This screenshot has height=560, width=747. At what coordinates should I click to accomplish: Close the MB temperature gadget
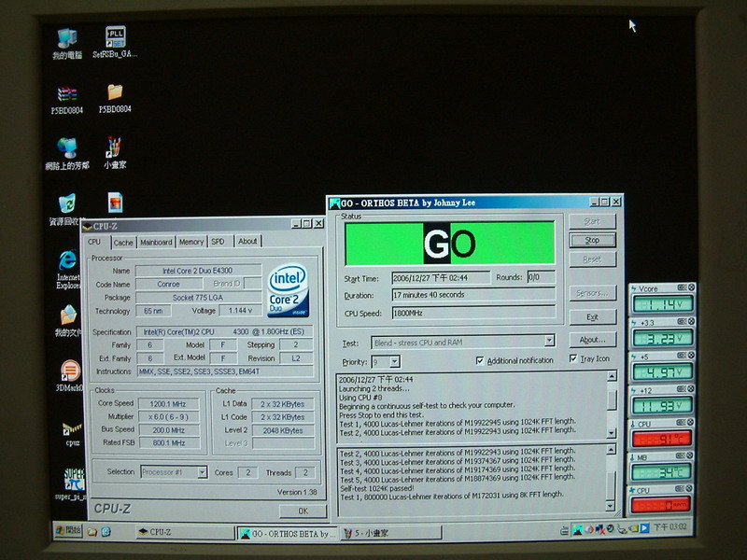click(x=691, y=455)
